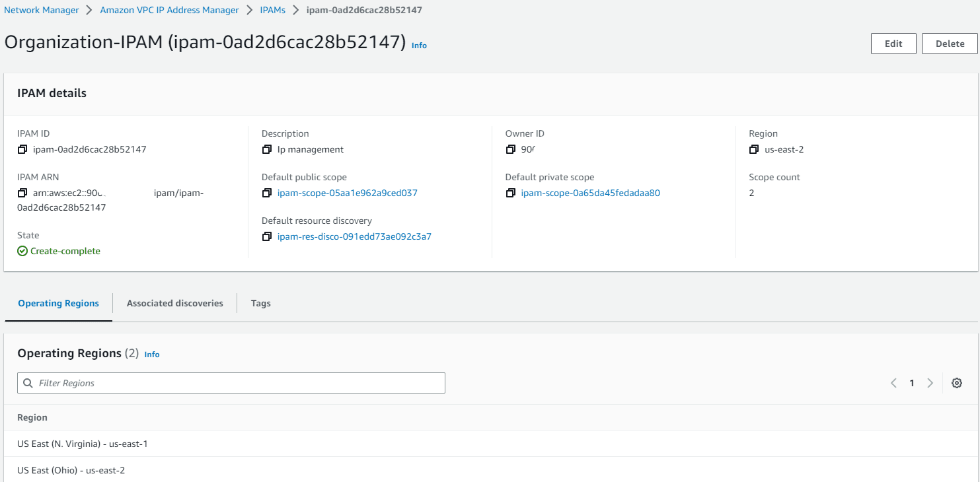The image size is (980, 482).
Task: Click the magnifier icon in Filter Regions
Action: (28, 383)
